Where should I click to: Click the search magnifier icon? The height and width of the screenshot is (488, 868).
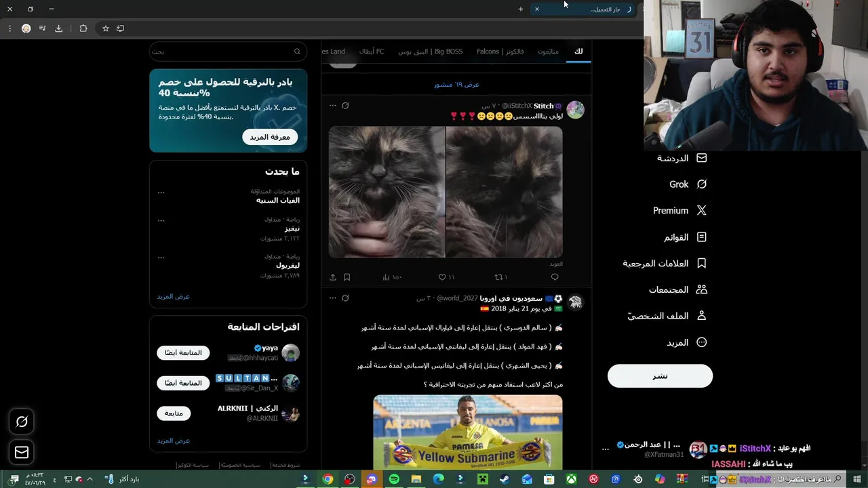pos(297,52)
